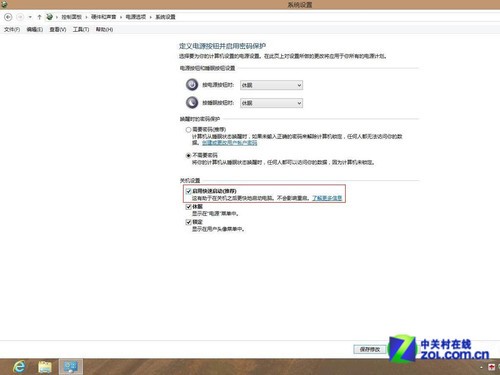
Task: Open the power button action dropdown
Action: point(271,85)
